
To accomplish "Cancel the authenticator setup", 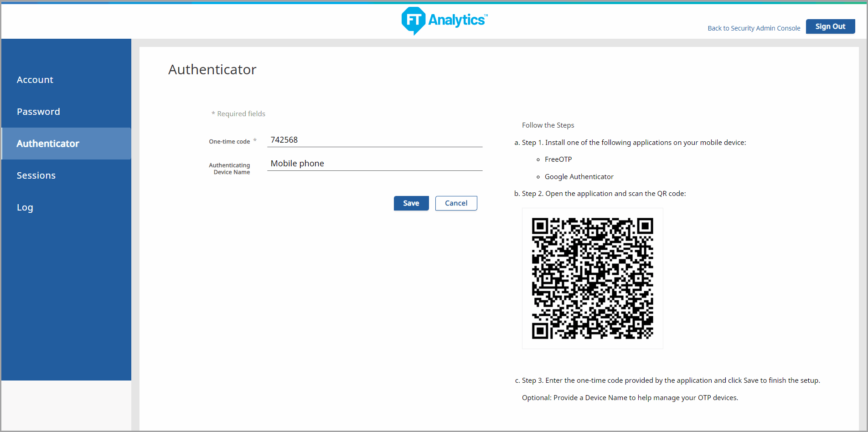I will pyautogui.click(x=456, y=203).
